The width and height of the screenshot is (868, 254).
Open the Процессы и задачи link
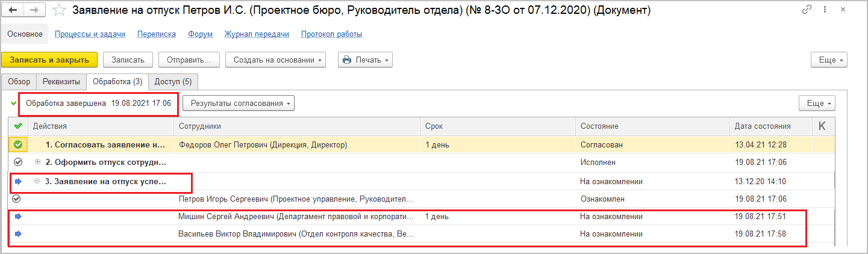90,34
